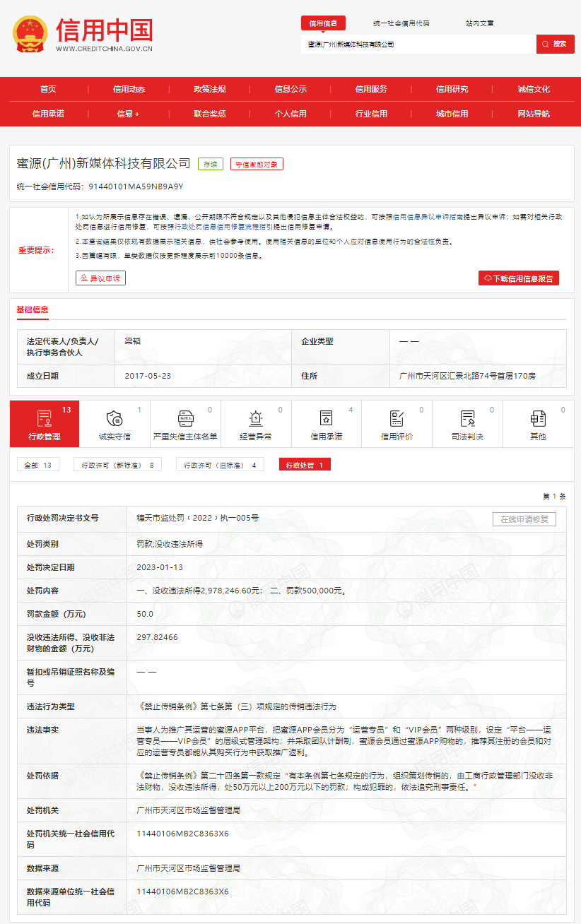Open the 城市信用 navigation item
Viewport: 581px width, 924px height.
point(452,113)
